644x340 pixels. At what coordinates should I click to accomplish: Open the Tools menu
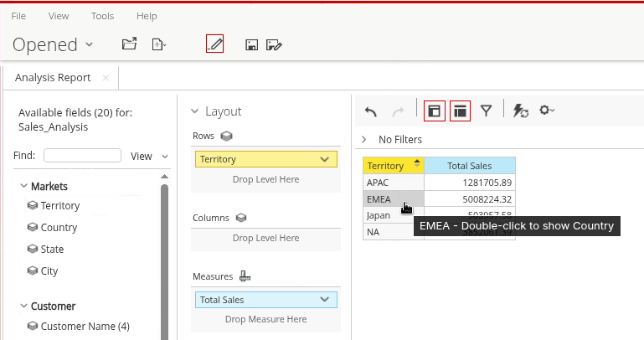point(102,16)
